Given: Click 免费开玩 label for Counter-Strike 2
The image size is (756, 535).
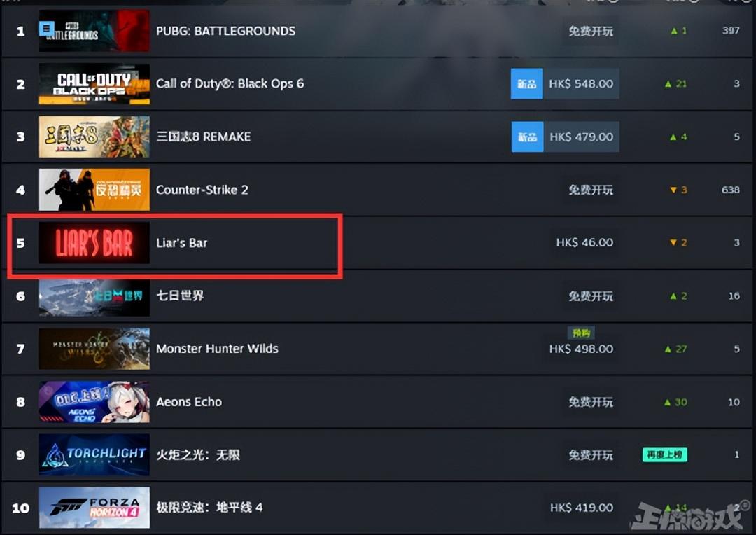Looking at the screenshot, I should 591,190.
